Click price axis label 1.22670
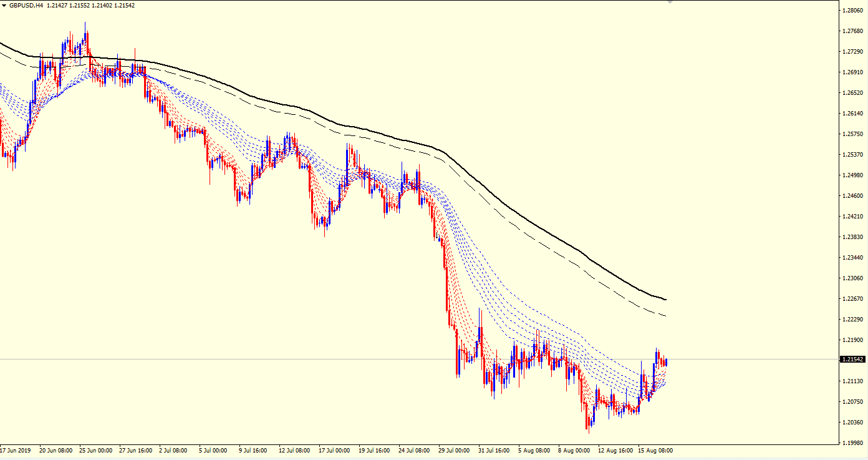Screen dimensions: 868x460 click(x=852, y=299)
